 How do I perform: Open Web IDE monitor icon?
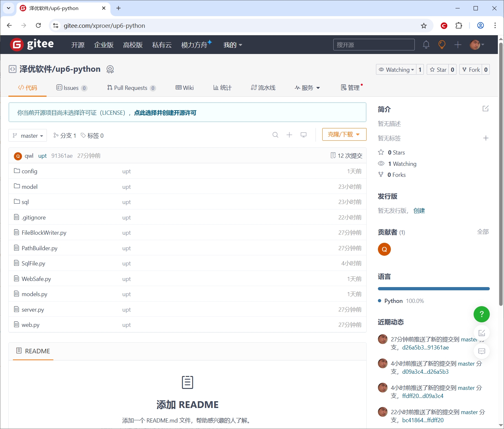[304, 135]
